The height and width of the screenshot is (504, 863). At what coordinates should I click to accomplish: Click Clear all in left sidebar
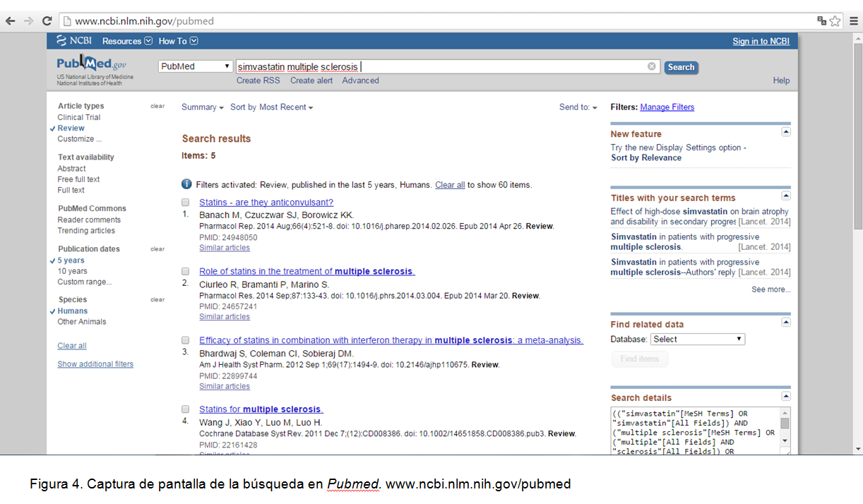(x=72, y=346)
